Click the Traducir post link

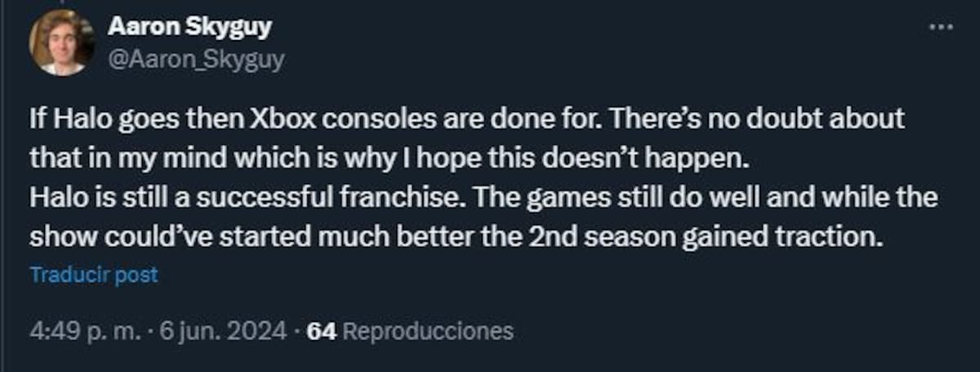tap(94, 276)
